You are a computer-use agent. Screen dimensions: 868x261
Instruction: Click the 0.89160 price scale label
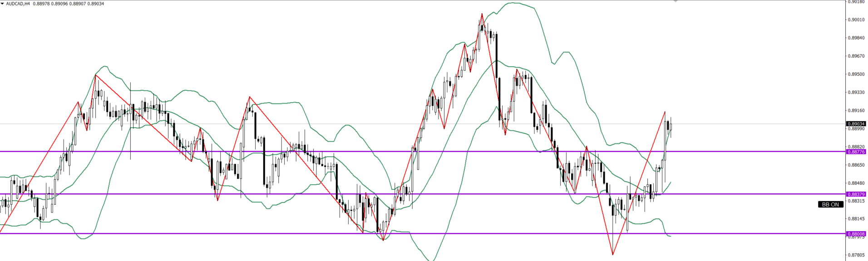[856, 111]
